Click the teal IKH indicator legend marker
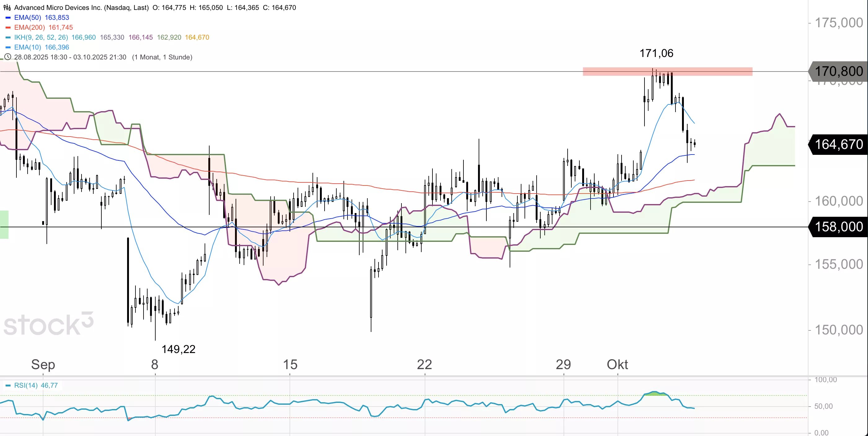The width and height of the screenshot is (868, 436). [x=8, y=37]
